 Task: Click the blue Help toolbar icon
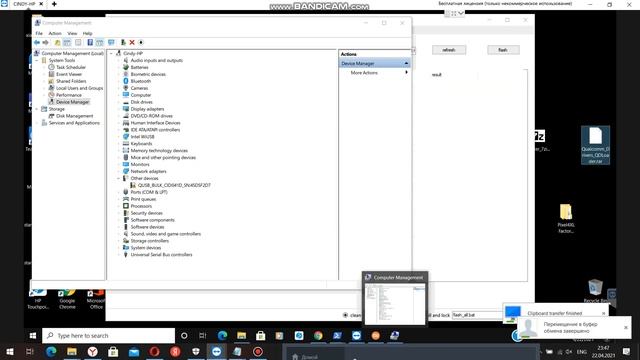(90, 42)
